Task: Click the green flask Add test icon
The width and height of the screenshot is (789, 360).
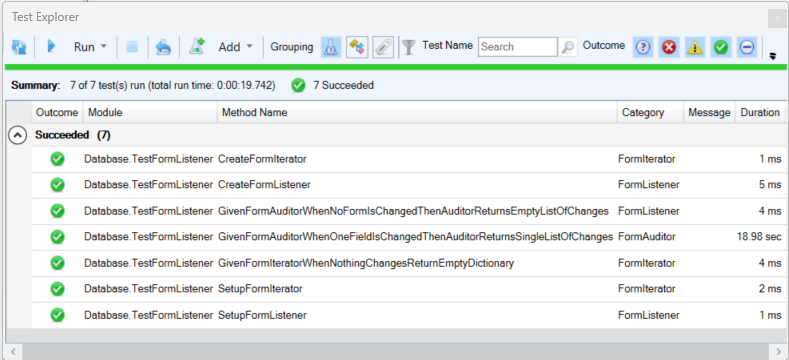Action: [x=196, y=47]
